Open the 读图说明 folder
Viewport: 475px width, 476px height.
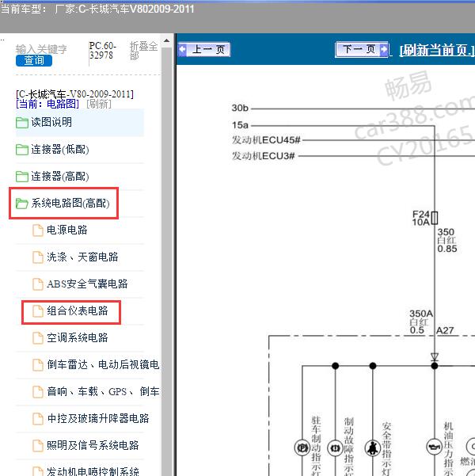(51, 122)
